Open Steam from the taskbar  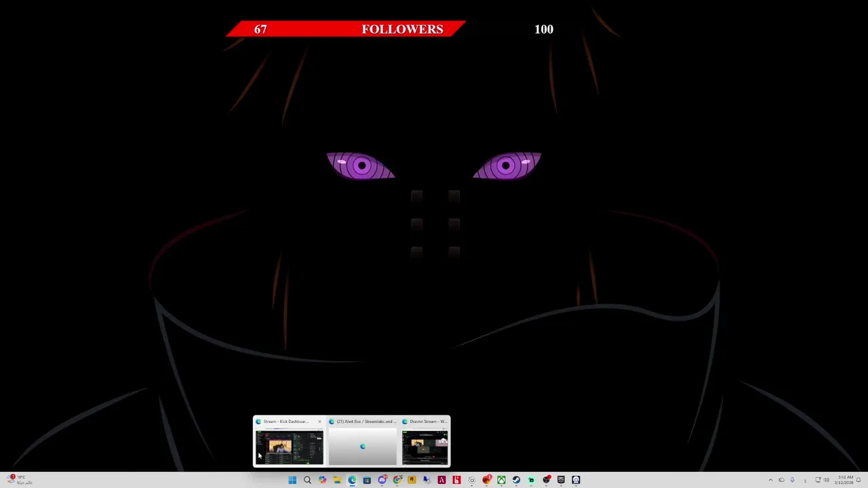click(516, 480)
